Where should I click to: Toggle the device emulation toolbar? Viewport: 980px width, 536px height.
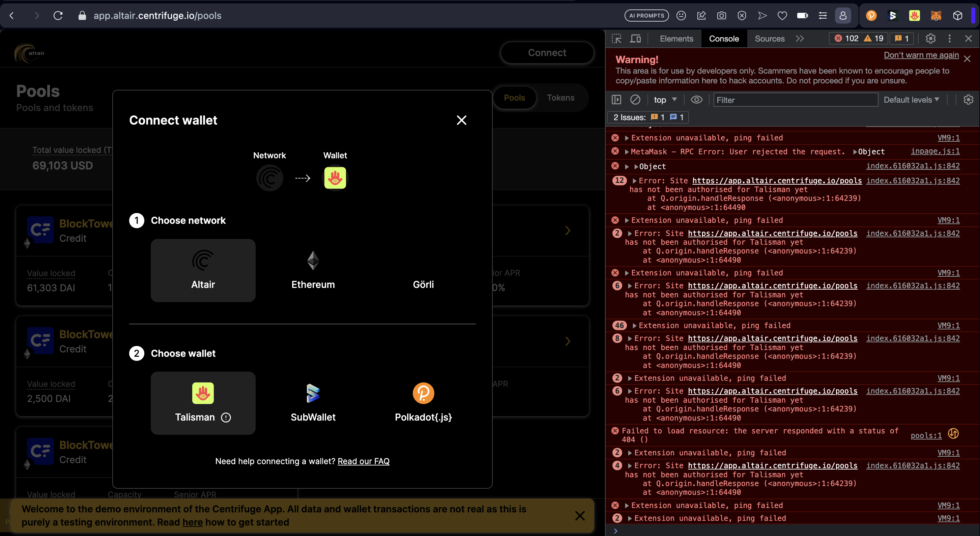click(x=636, y=38)
